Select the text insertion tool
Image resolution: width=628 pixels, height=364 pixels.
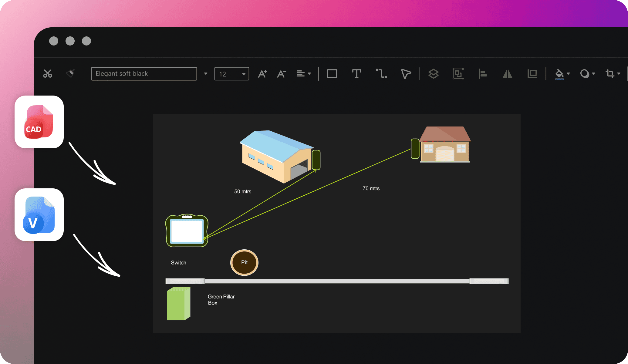[357, 73]
